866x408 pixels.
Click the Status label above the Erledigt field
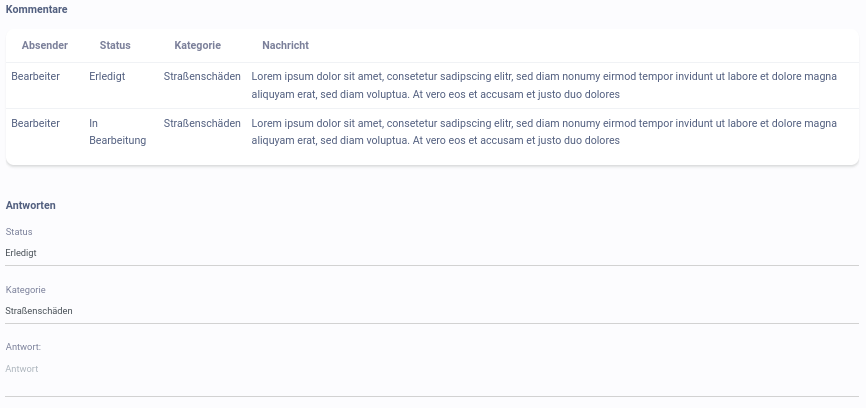tap(19, 232)
